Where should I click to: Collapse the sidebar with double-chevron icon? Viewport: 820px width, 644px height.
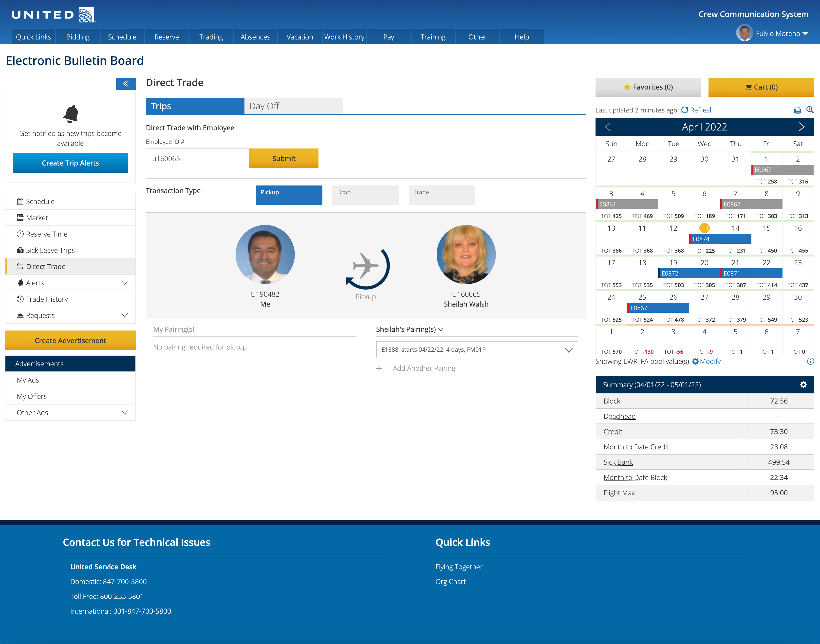(126, 83)
